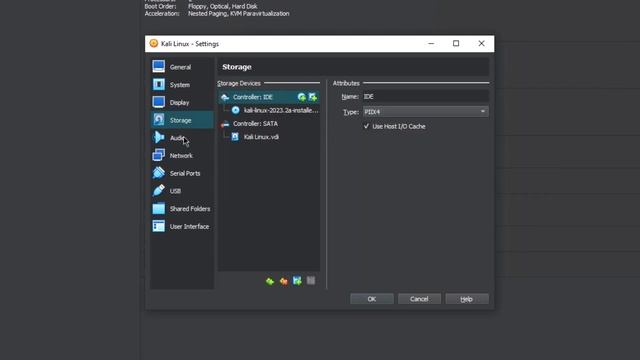Click the Storage category disk icon
Image resolution: width=640 pixels, height=360 pixels.
[158, 120]
